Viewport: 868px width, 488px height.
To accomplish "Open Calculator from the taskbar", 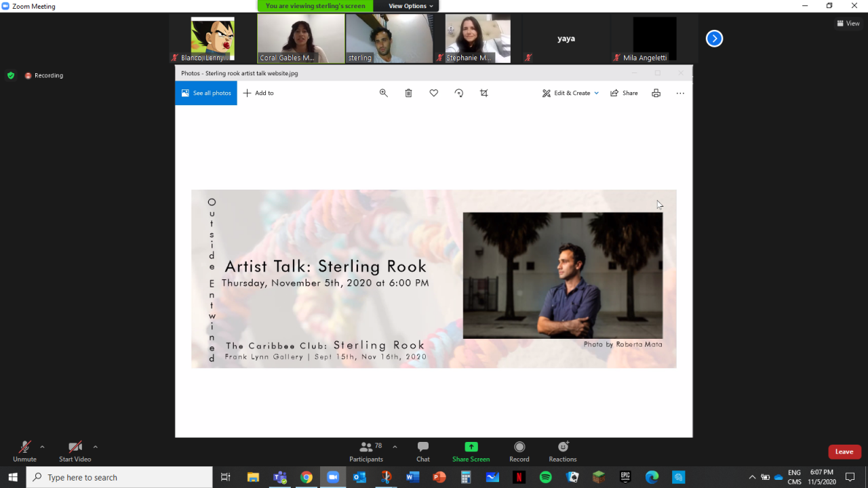I will point(466,477).
